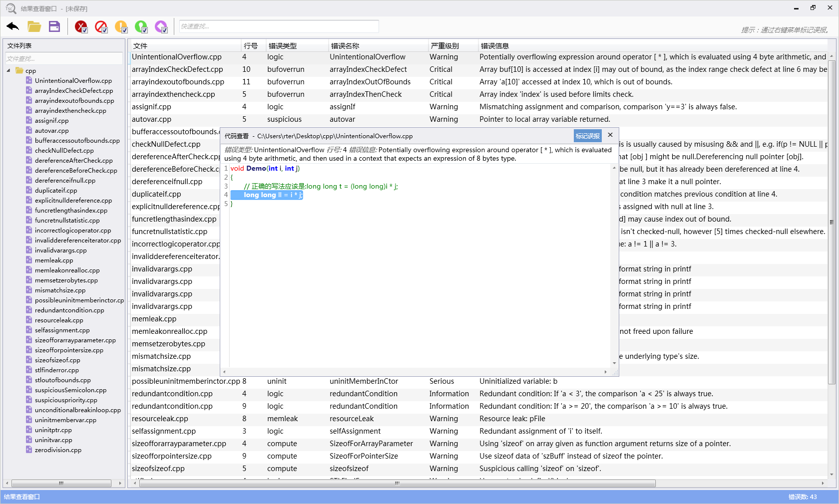
Task: Click the 严重级别 column header
Action: [x=443, y=45]
